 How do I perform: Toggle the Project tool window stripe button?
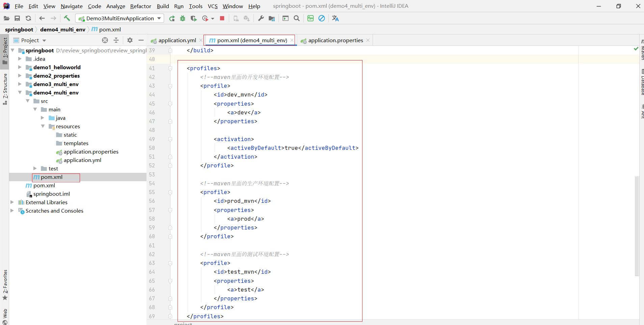point(5,51)
